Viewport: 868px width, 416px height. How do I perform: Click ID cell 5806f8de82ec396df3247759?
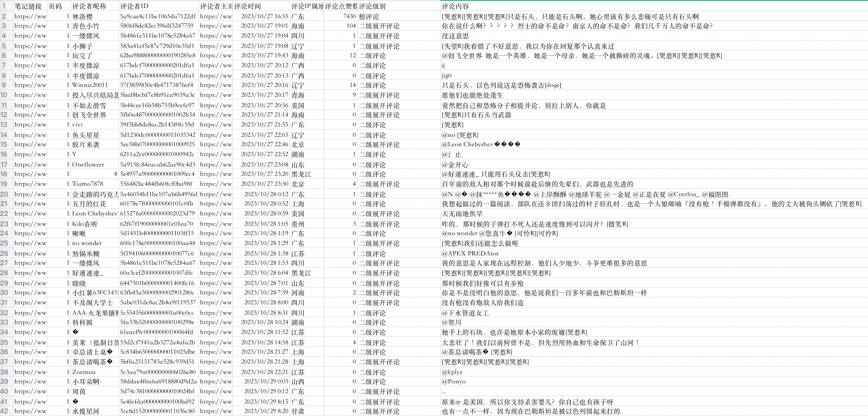point(159,26)
